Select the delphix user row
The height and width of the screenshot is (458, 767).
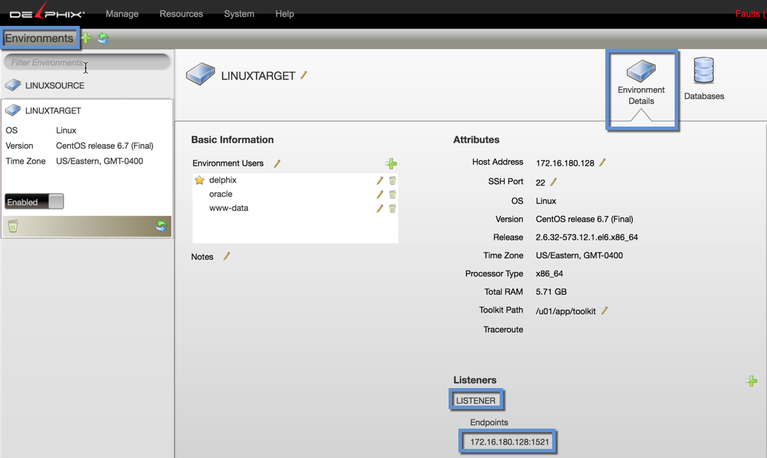point(295,181)
